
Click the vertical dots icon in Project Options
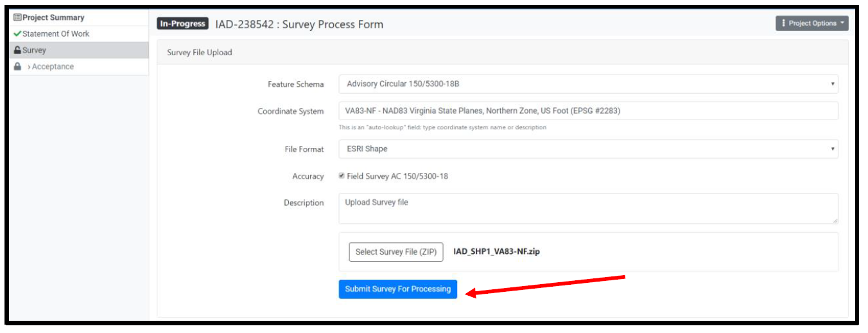point(784,23)
